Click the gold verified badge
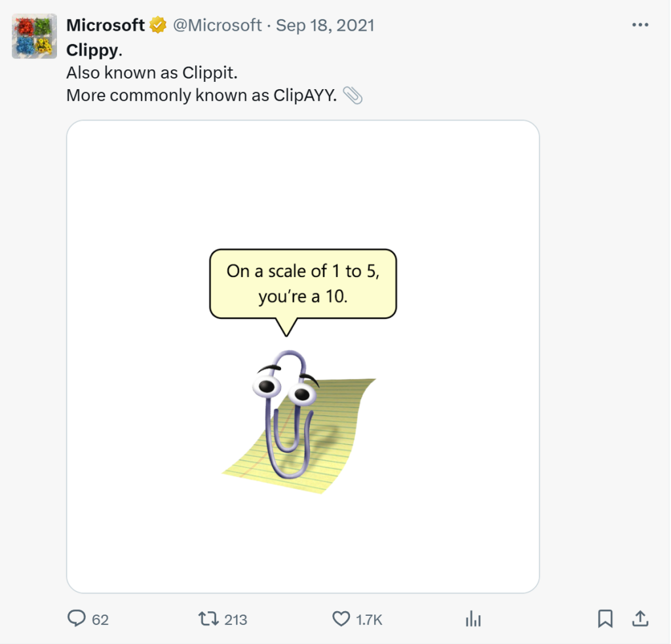Image resolution: width=671 pixels, height=644 pixels. 157,26
